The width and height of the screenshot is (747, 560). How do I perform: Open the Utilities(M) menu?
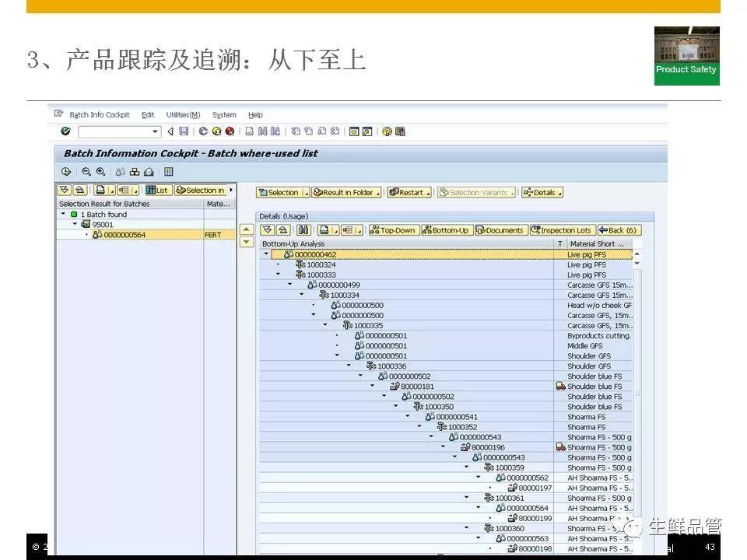(183, 115)
